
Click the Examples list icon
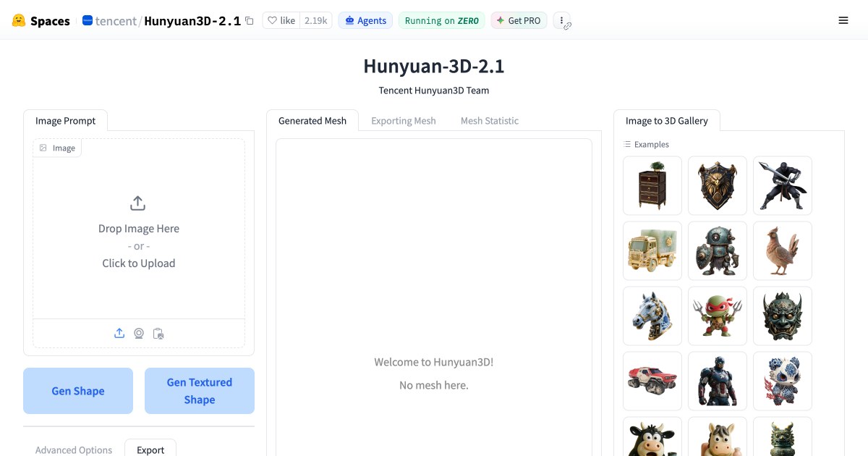click(x=627, y=144)
